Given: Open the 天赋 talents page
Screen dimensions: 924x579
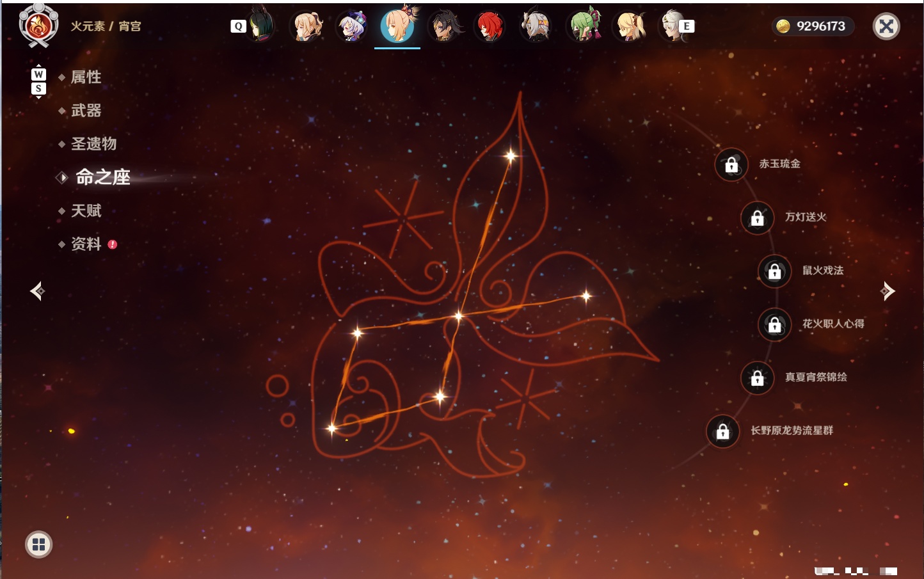Looking at the screenshot, I should [x=86, y=210].
